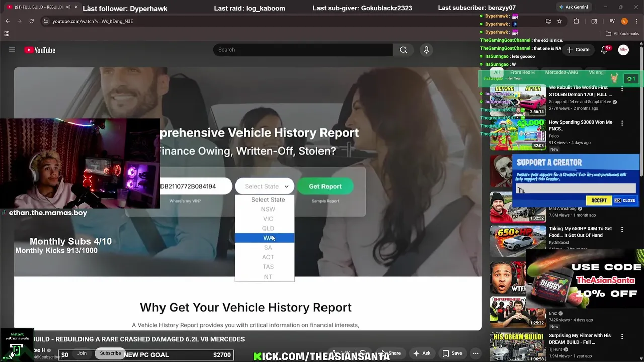This screenshot has height=362, width=644.
Task: Open the Create button
Action: pos(578,50)
